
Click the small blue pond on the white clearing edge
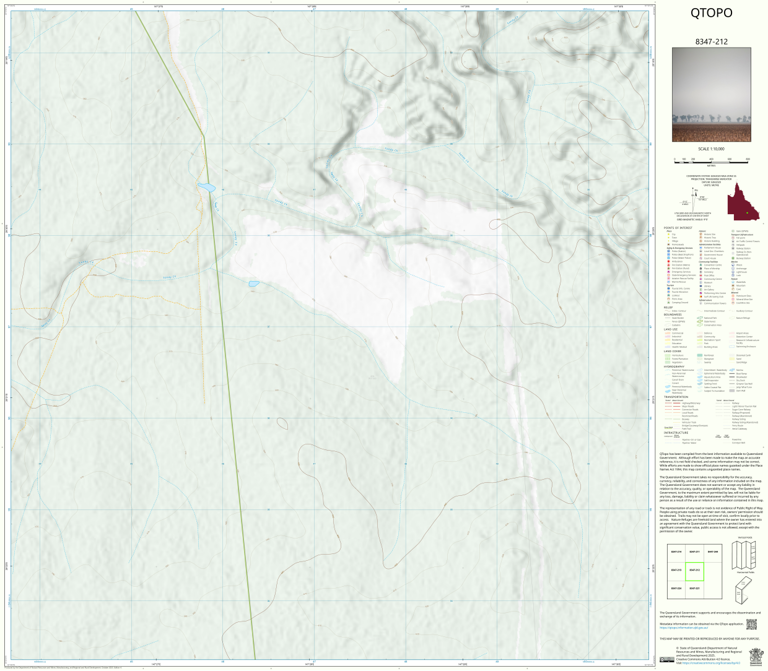click(x=254, y=284)
